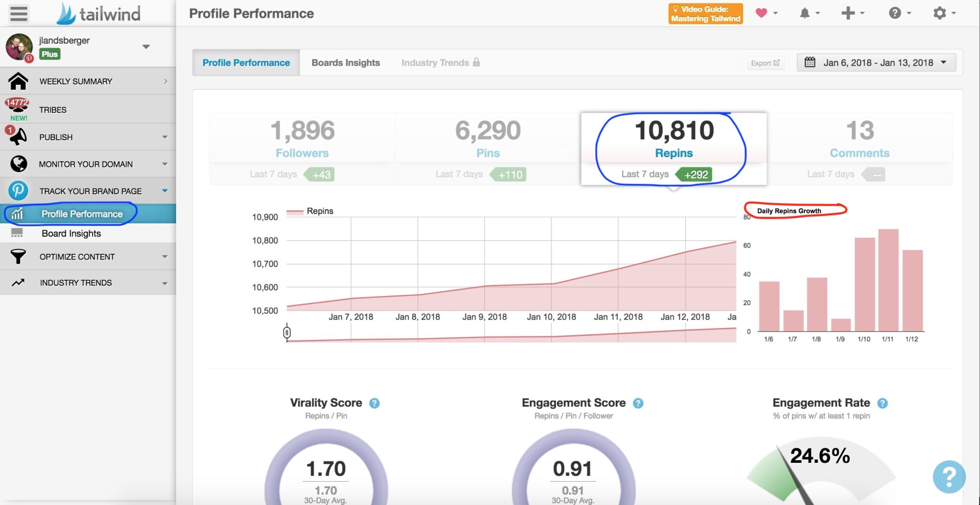This screenshot has height=505, width=980.
Task: Click the +292 repins badge
Action: (694, 174)
